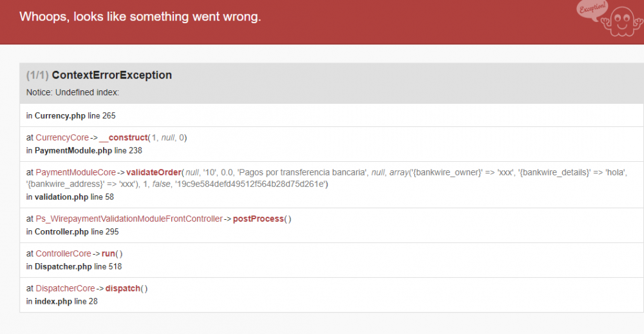Click the ContextErrorException title
The width and height of the screenshot is (644, 334).
[111, 75]
